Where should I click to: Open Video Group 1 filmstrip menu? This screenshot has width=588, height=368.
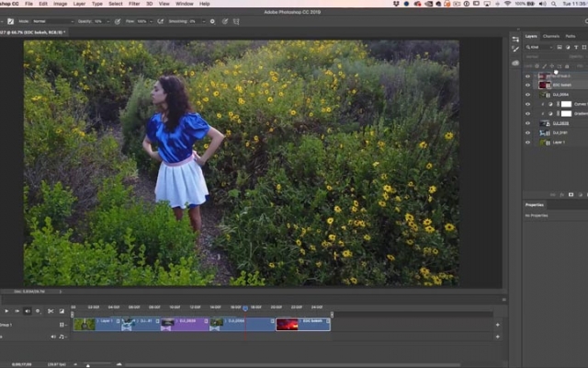point(62,325)
